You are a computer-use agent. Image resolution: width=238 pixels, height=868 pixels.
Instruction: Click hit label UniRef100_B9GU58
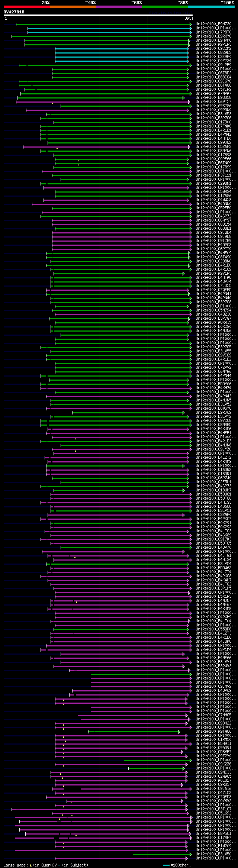tap(213, 98)
